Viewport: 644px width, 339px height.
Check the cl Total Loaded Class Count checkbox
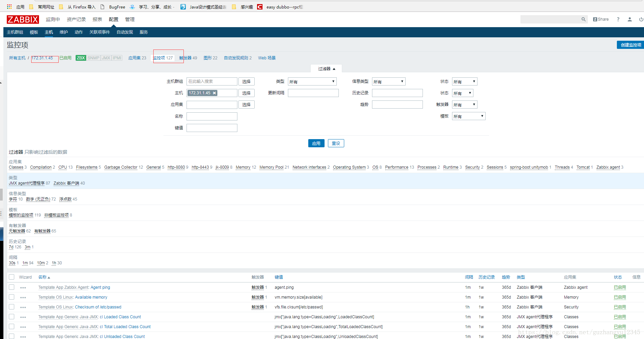pyautogui.click(x=12, y=326)
